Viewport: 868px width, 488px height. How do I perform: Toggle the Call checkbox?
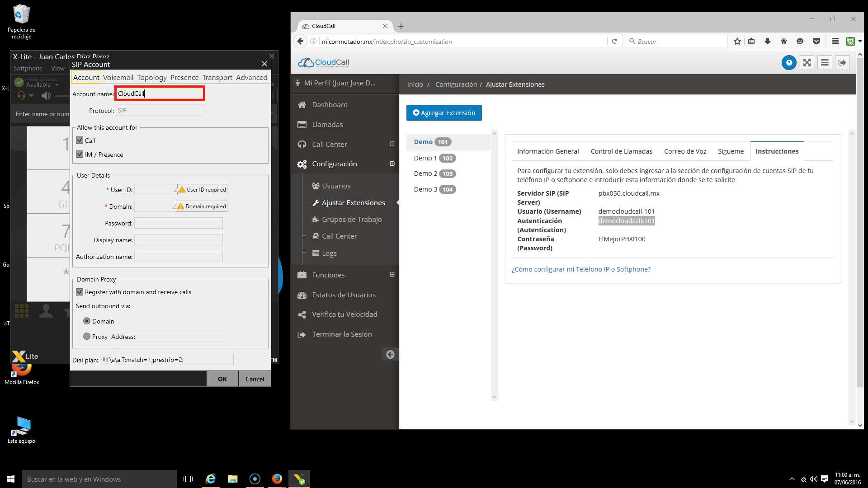(x=80, y=140)
